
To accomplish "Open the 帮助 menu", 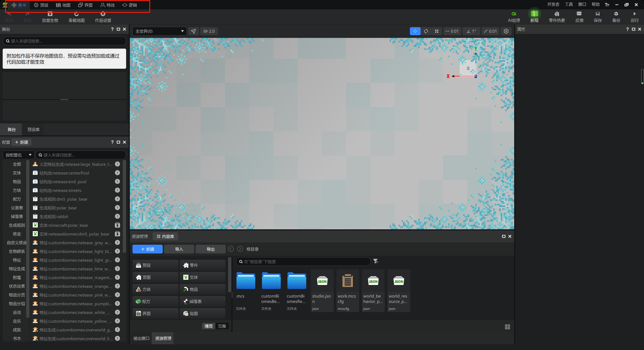I will click(x=596, y=5).
